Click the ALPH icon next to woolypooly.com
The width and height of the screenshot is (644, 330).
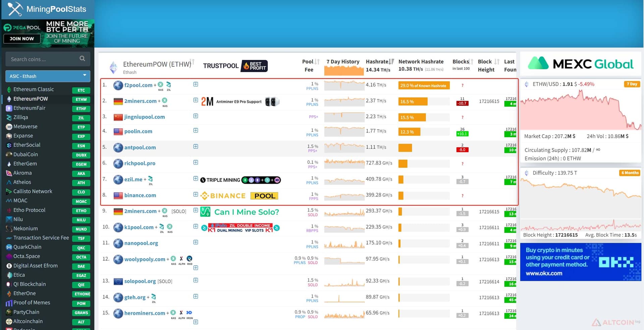[x=181, y=259]
